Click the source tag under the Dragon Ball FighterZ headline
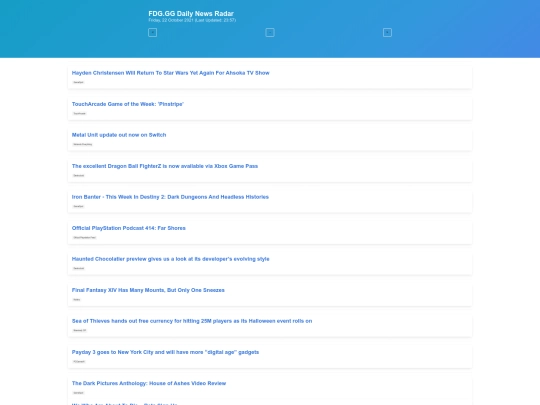The image size is (540, 405). pyautogui.click(x=79, y=175)
